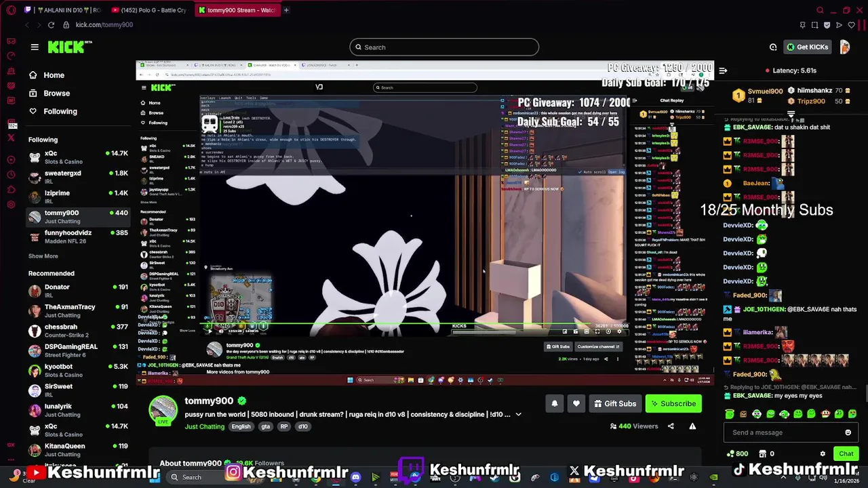This screenshot has width=868, height=488.
Task: Reload the page
Action: tap(51, 25)
